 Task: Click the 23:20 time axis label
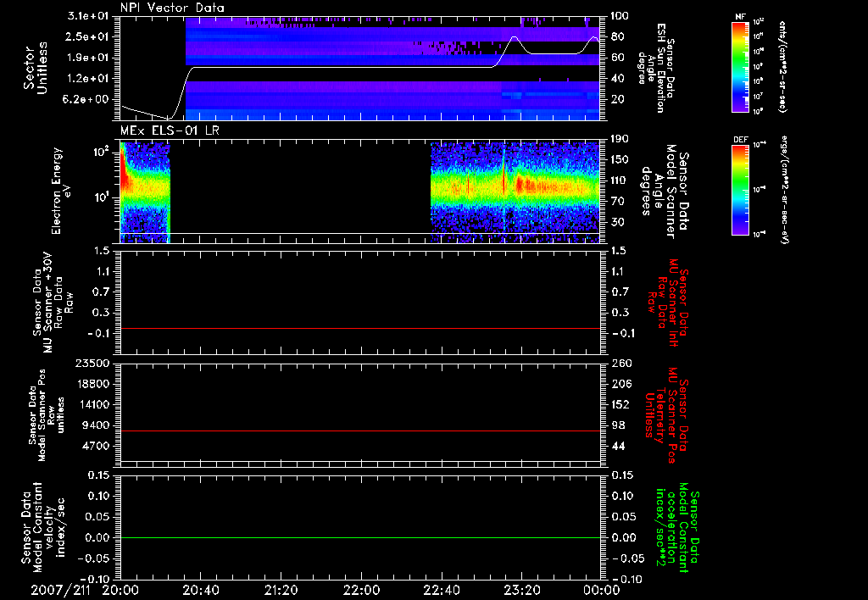tap(521, 591)
